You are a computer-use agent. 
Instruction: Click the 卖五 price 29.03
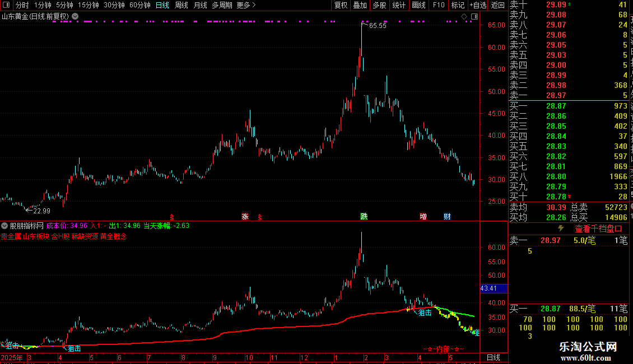(x=556, y=55)
